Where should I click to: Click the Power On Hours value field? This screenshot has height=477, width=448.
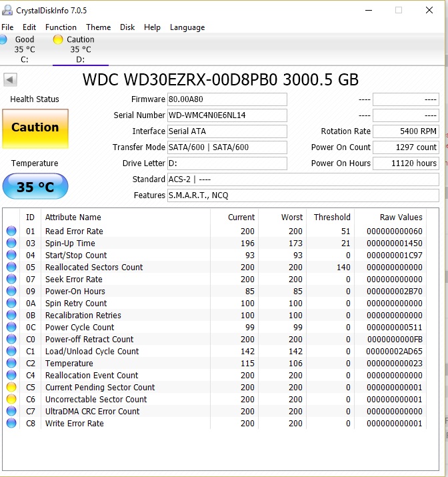405,163
